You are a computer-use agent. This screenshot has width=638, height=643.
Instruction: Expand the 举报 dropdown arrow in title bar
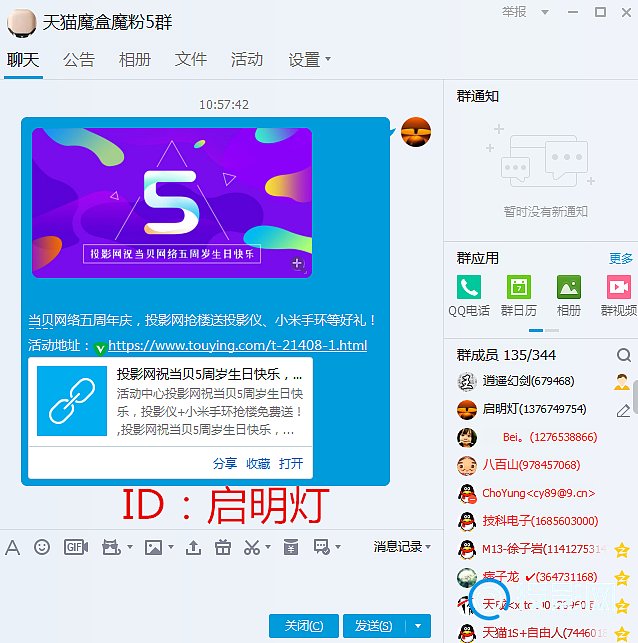tap(545, 12)
